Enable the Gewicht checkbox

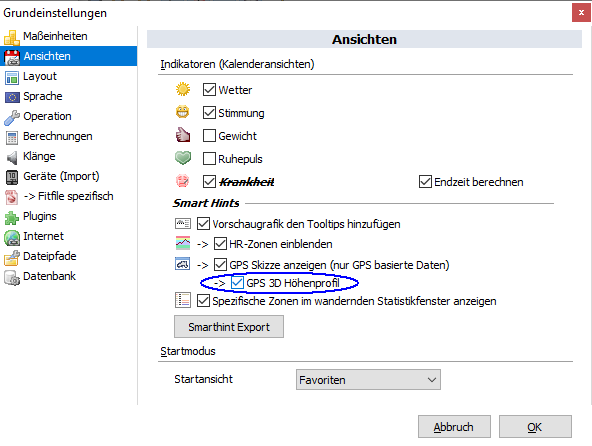point(209,136)
